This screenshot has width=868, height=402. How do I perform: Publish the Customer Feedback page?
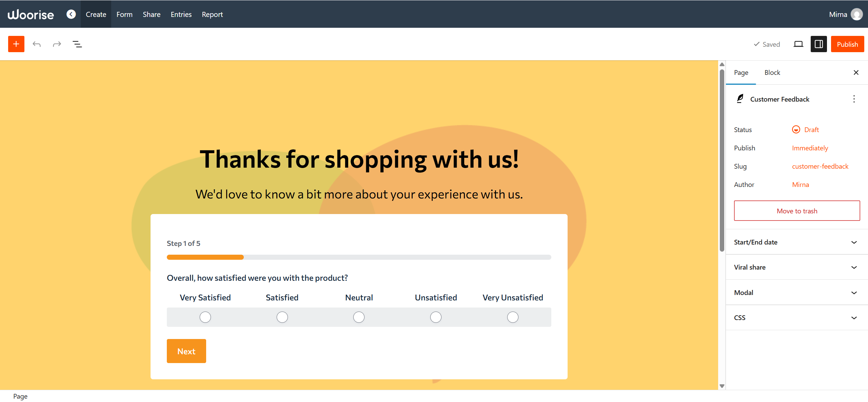click(x=848, y=44)
